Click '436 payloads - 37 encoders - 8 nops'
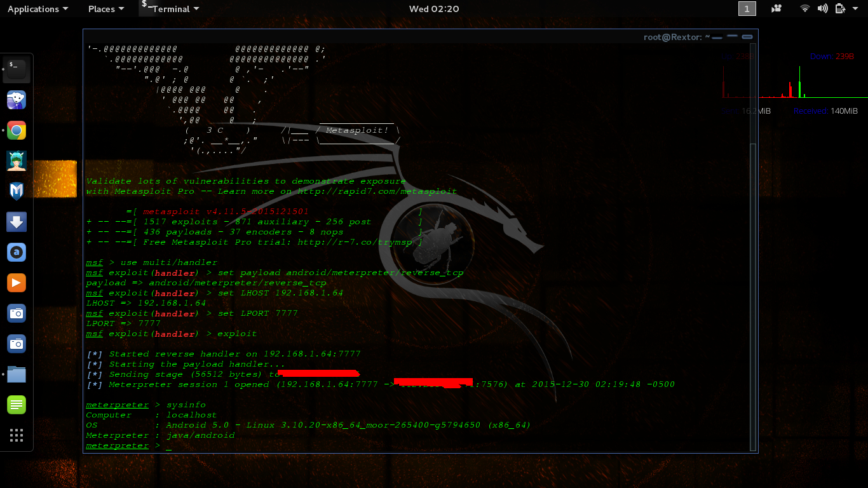The width and height of the screenshot is (868, 488). tap(243, 232)
